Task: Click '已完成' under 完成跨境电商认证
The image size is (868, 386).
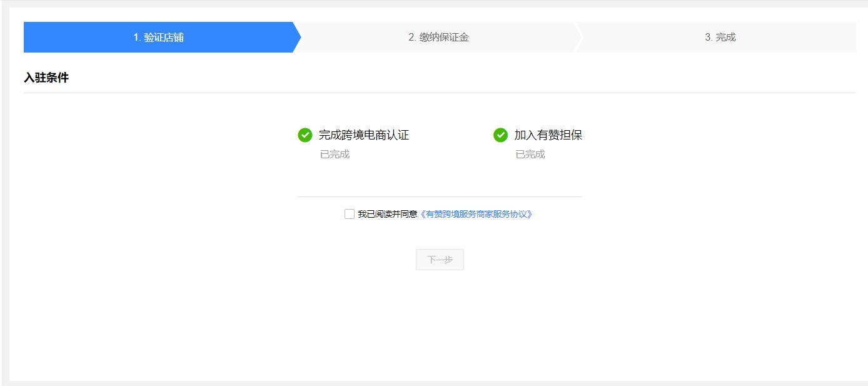Action: [x=335, y=155]
